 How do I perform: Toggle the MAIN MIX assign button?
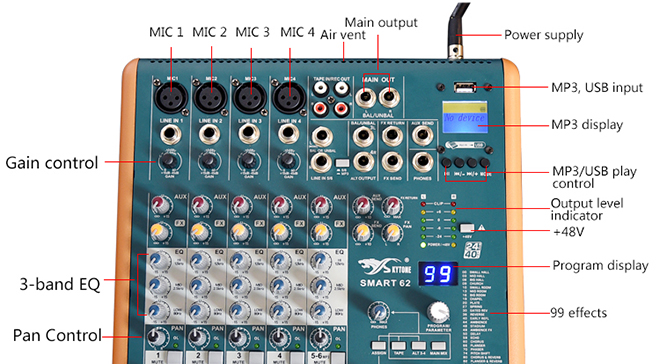tap(439, 345)
